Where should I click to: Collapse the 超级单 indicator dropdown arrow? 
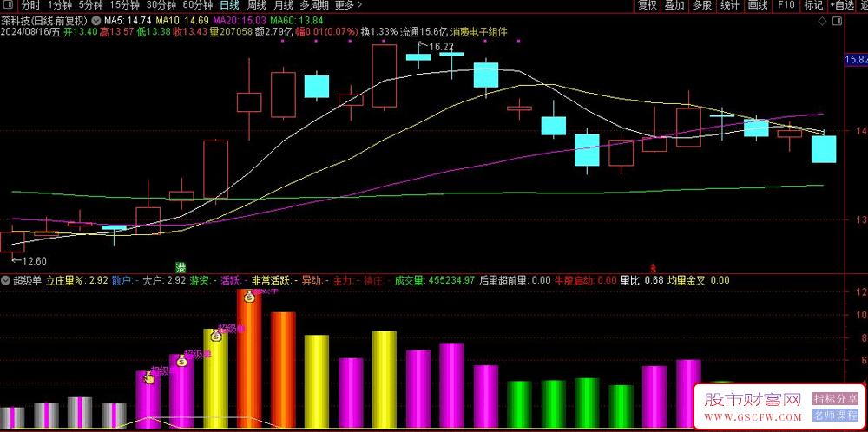coord(5,280)
